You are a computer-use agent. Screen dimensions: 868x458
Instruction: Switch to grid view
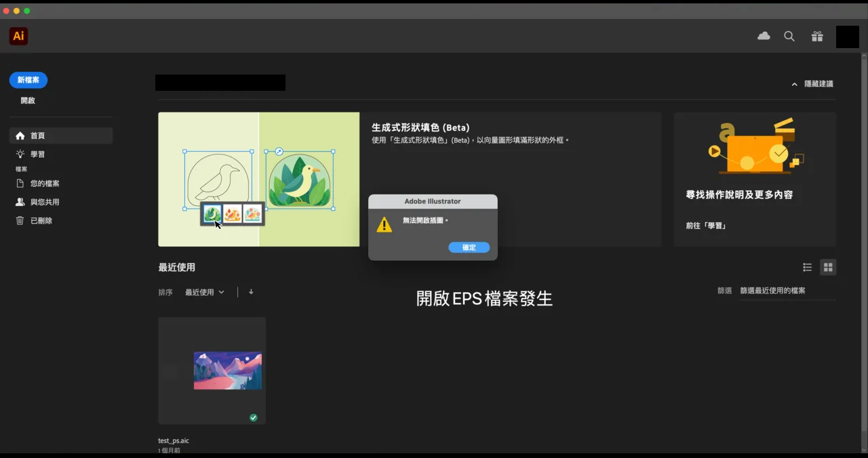pyautogui.click(x=828, y=268)
